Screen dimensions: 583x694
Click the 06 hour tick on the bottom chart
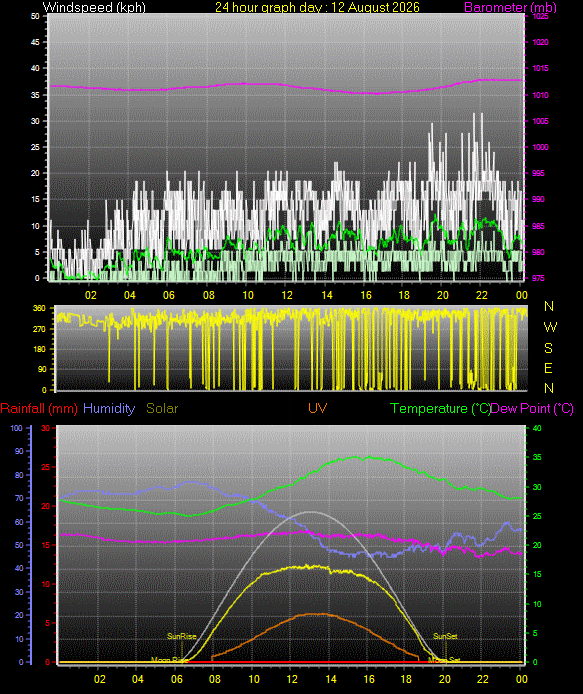pos(176,679)
